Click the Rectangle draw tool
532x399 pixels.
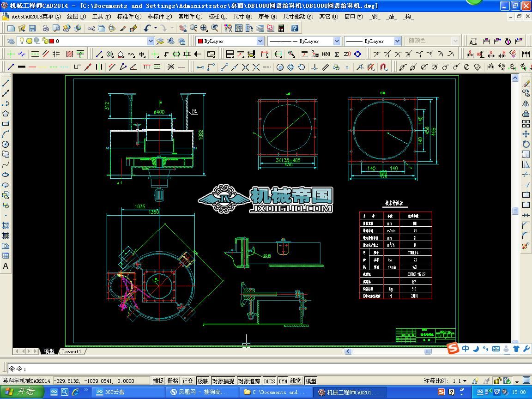(x=6, y=124)
